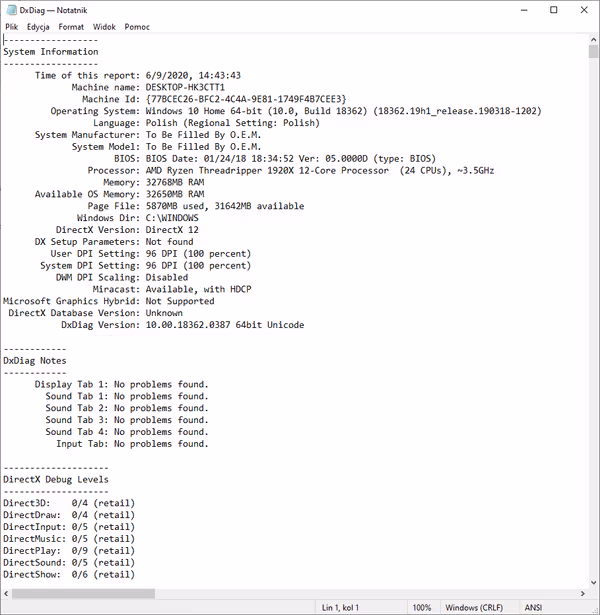
Task: Click the Windows (CRLF) status entry
Action: [x=474, y=608]
